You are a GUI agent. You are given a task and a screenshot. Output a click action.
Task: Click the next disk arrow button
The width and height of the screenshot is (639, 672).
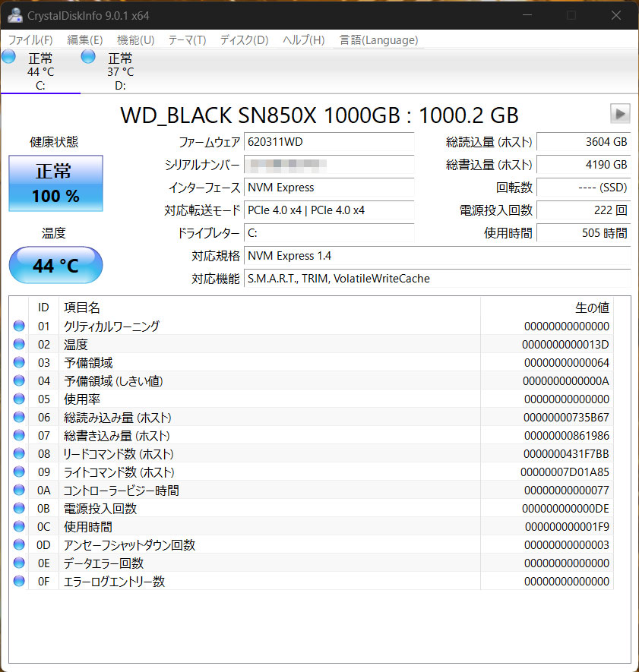coord(620,114)
